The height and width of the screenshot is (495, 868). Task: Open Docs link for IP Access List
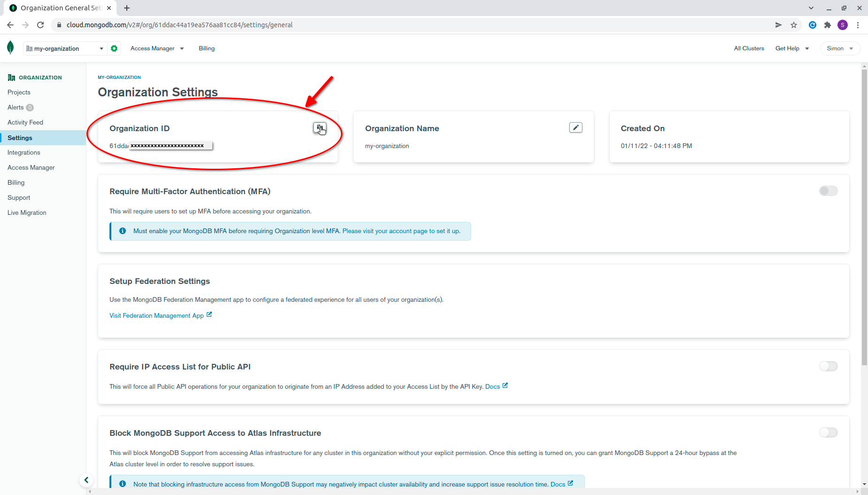click(496, 386)
